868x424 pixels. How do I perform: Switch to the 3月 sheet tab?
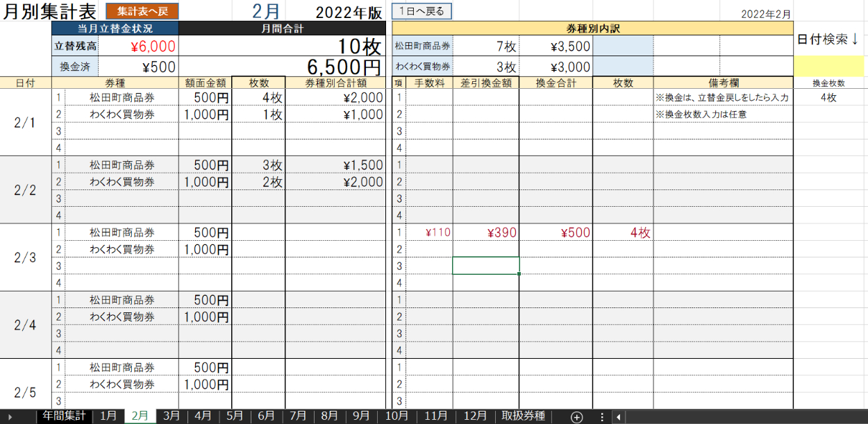tap(171, 416)
